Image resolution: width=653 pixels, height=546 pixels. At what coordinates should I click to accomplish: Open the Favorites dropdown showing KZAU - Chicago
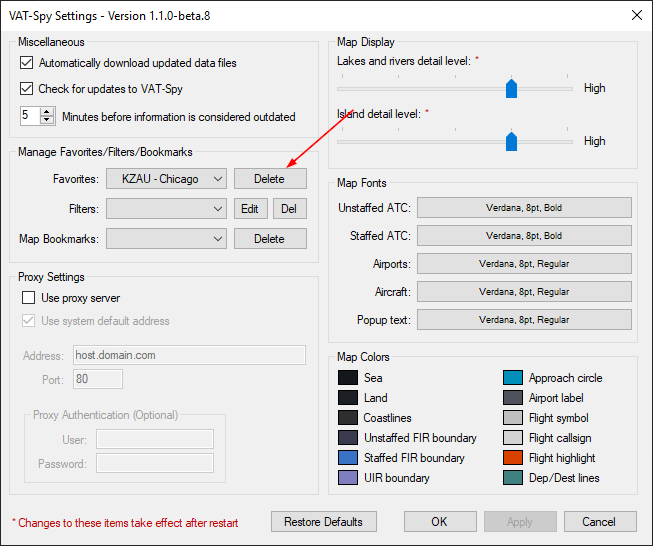click(x=166, y=179)
